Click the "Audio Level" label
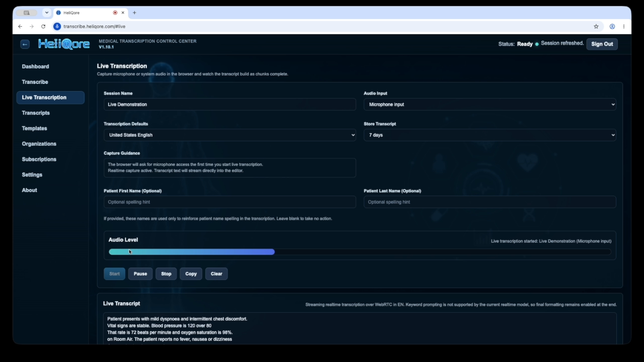Viewport: 644px width, 362px height. 123,240
